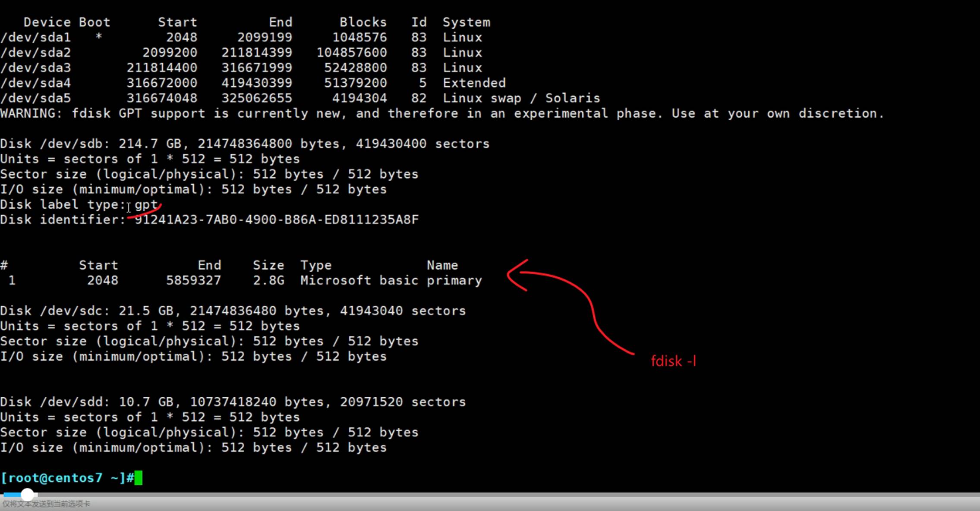Click the gpt disk label text

click(x=146, y=204)
